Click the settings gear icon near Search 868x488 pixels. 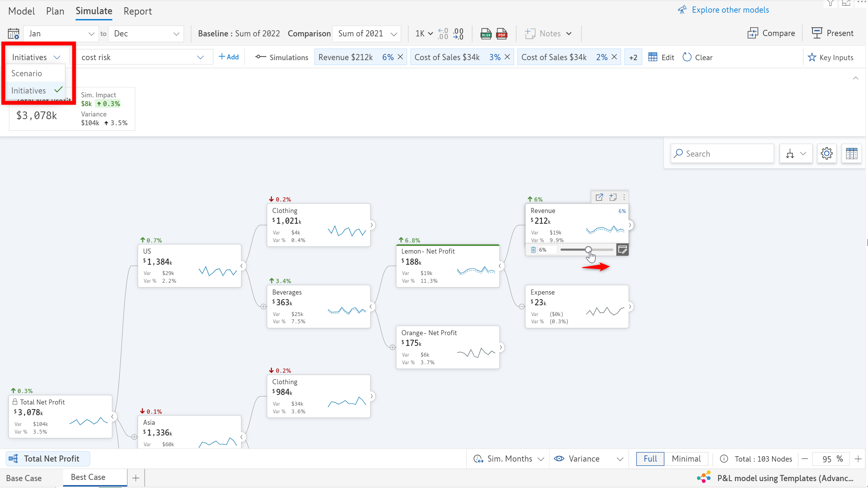826,154
